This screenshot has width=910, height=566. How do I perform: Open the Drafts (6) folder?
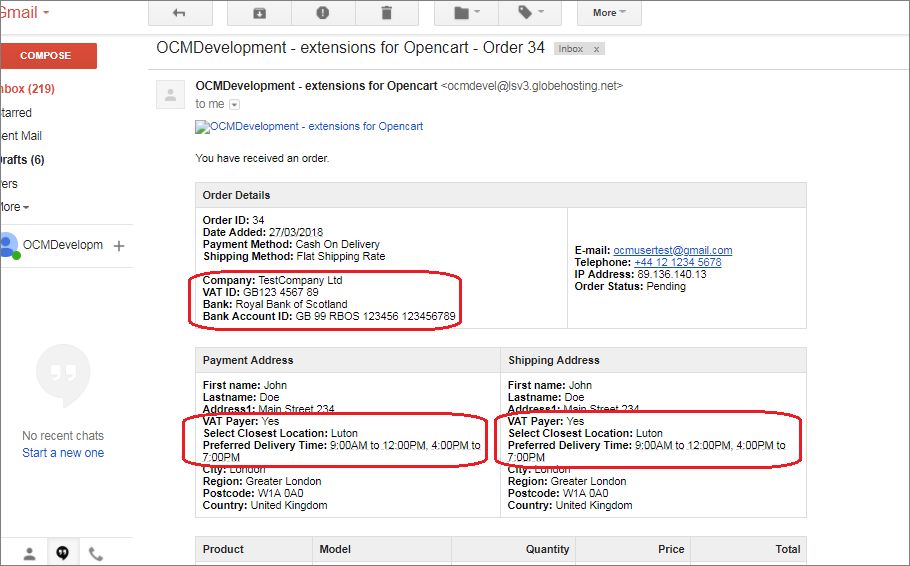22,160
